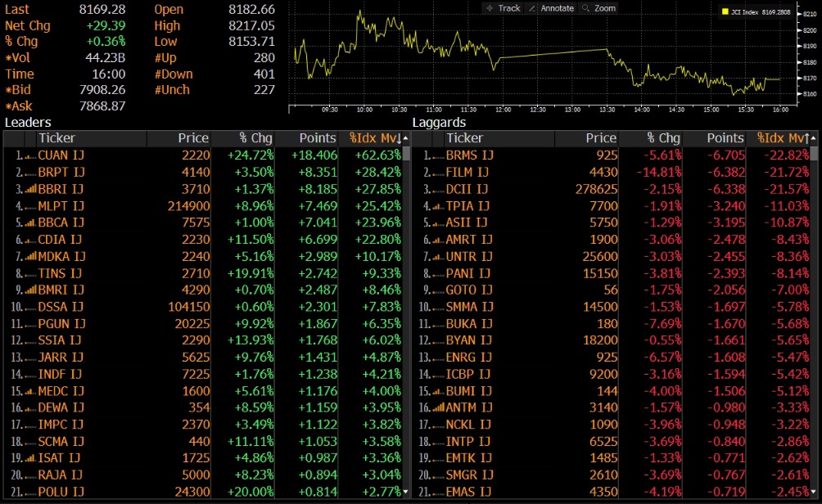Toggle sort on Laggards %Idx Mv column
The image size is (822, 504).
pyautogui.click(x=782, y=138)
